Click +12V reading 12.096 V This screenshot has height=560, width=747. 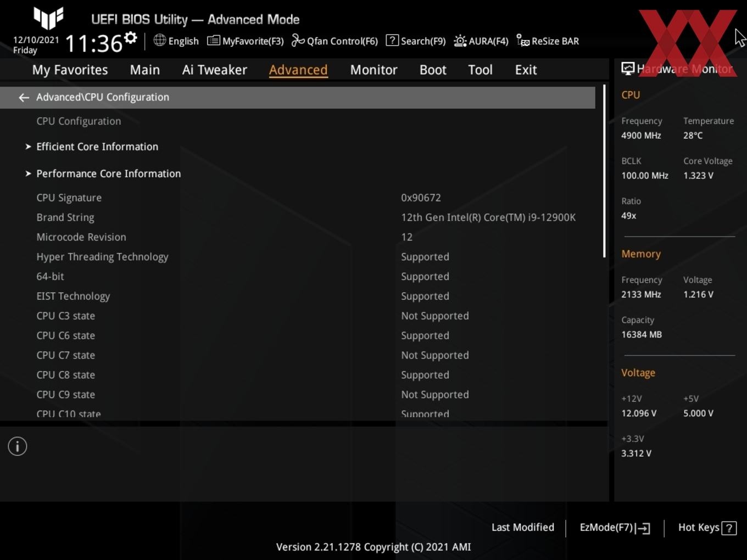coord(639,413)
